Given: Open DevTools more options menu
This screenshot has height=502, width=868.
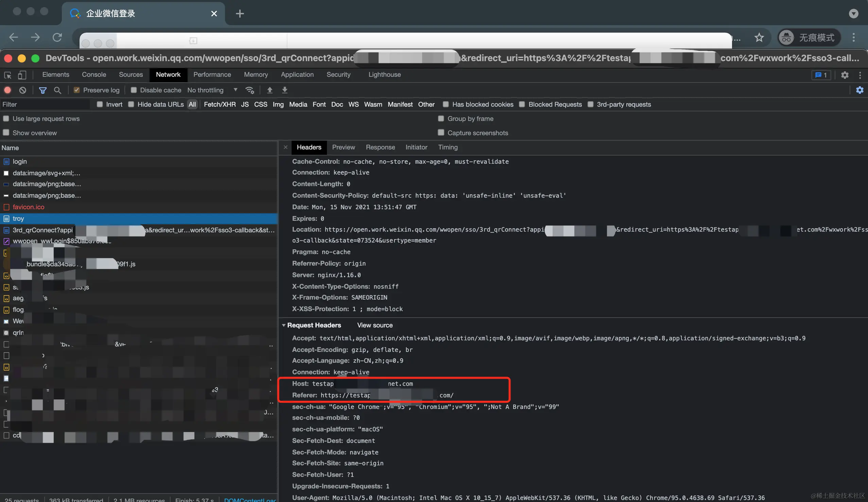Looking at the screenshot, I should coord(860,75).
